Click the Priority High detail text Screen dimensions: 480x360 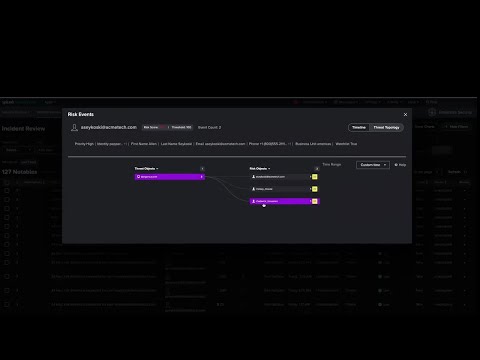[x=84, y=144]
